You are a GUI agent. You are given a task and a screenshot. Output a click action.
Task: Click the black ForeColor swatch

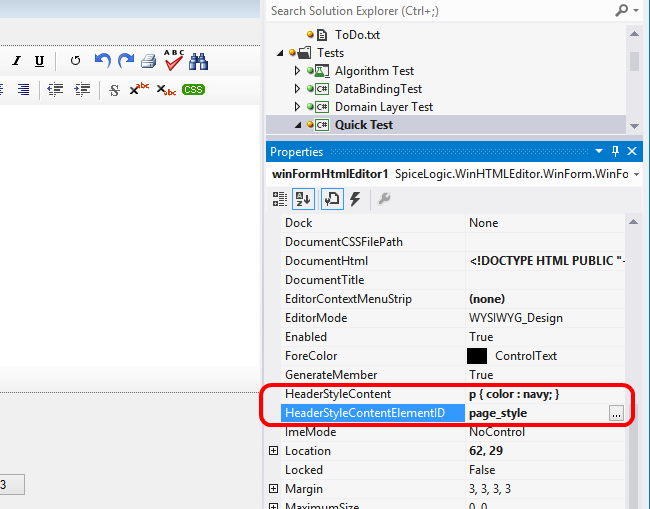pos(477,356)
